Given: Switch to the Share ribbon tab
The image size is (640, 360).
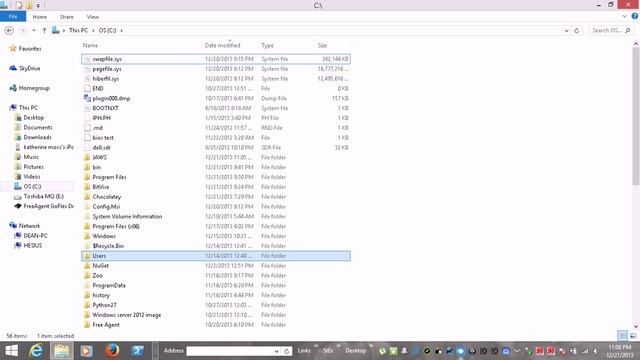Looking at the screenshot, I should coord(67,17).
